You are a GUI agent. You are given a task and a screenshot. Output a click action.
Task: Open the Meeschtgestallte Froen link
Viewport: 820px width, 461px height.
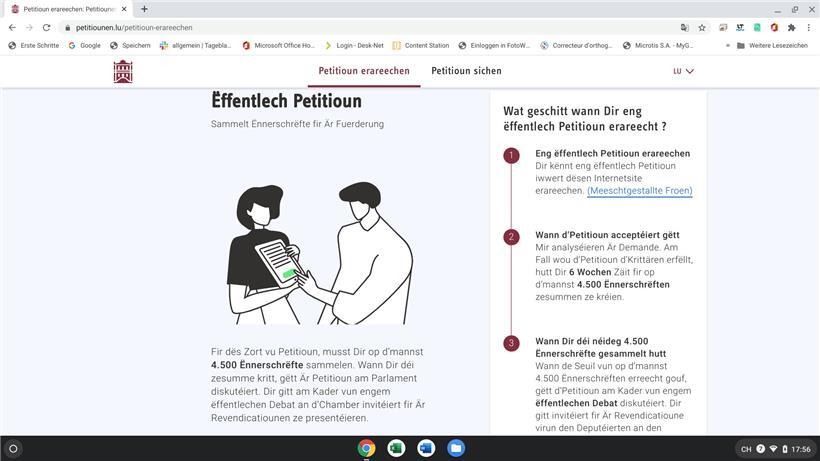point(639,190)
